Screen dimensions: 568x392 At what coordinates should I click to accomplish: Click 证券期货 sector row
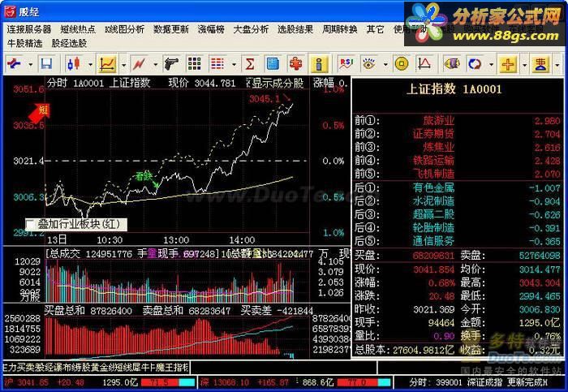[x=458, y=134]
